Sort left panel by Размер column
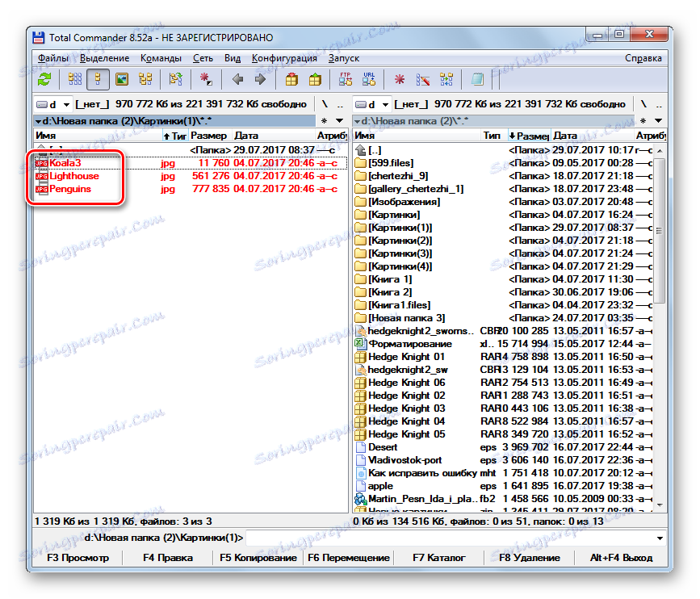The height and width of the screenshot is (599, 700). point(209,136)
